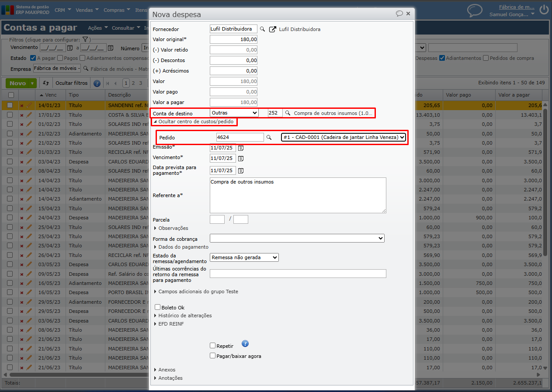Sort by the Venc column header
The height and width of the screenshot is (392, 552).
[x=50, y=95]
